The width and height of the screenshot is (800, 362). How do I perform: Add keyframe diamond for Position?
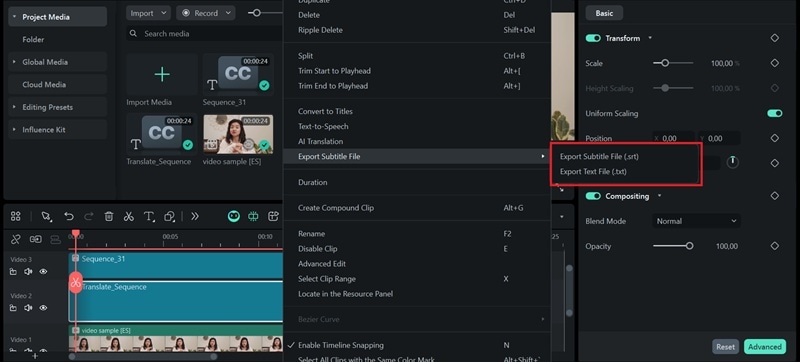click(774, 138)
